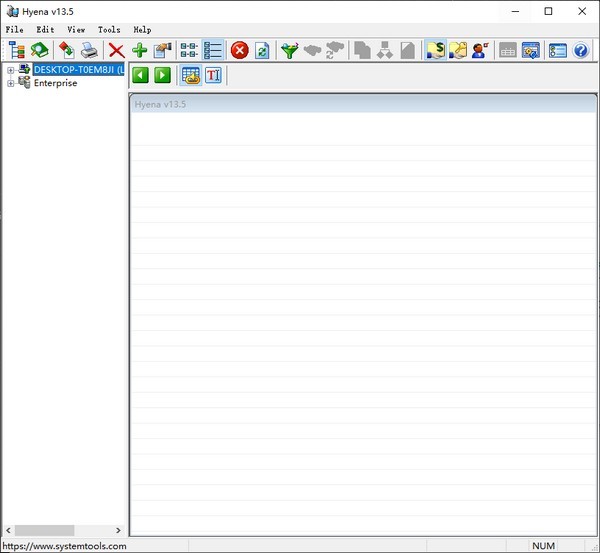Switch to small icons view mode
Viewport: 600px width, 553px height.
[x=189, y=50]
